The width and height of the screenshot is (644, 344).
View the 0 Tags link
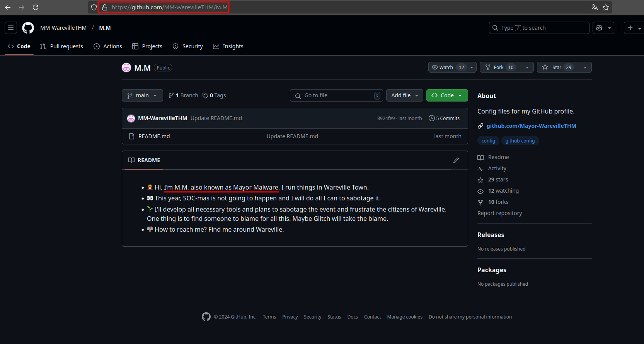click(x=214, y=95)
